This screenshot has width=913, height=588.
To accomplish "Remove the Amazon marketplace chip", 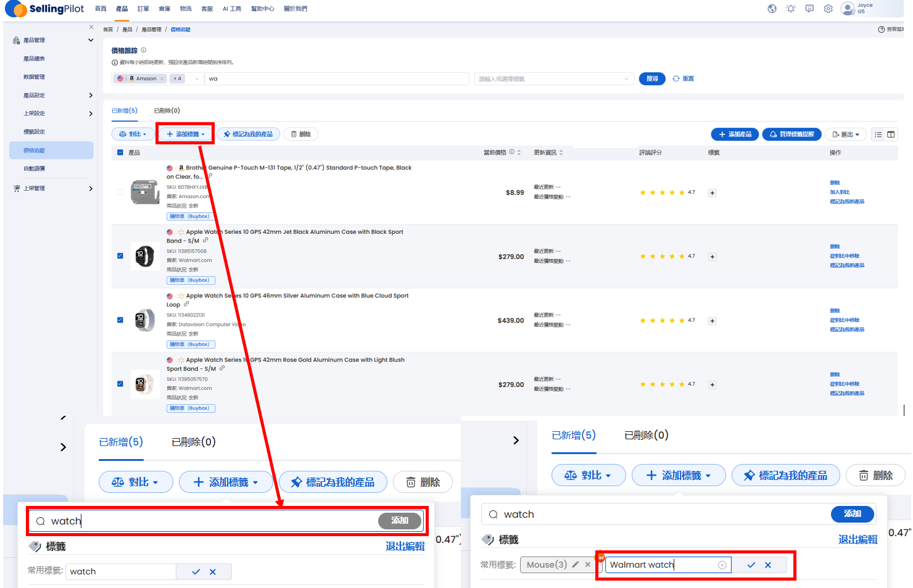I will coord(162,78).
